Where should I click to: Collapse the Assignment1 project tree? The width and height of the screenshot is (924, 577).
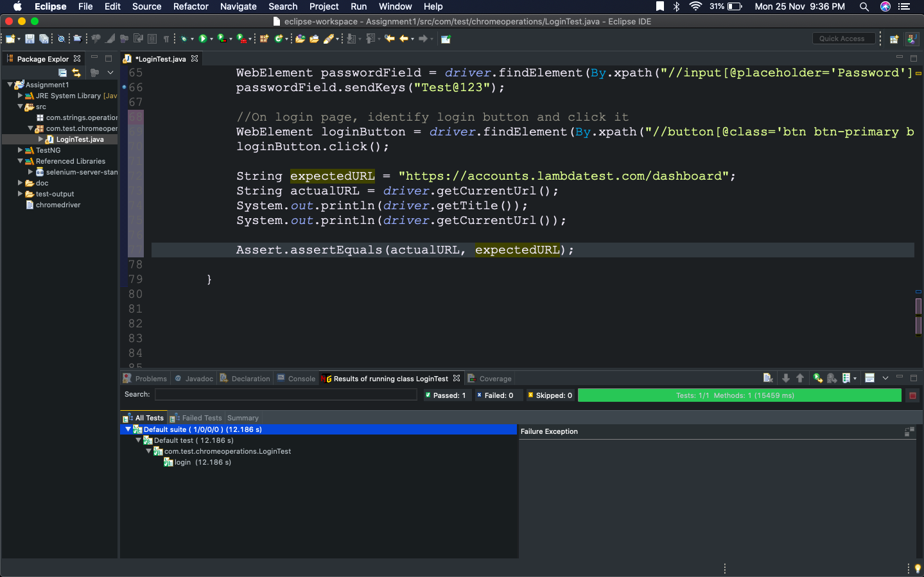10,85
